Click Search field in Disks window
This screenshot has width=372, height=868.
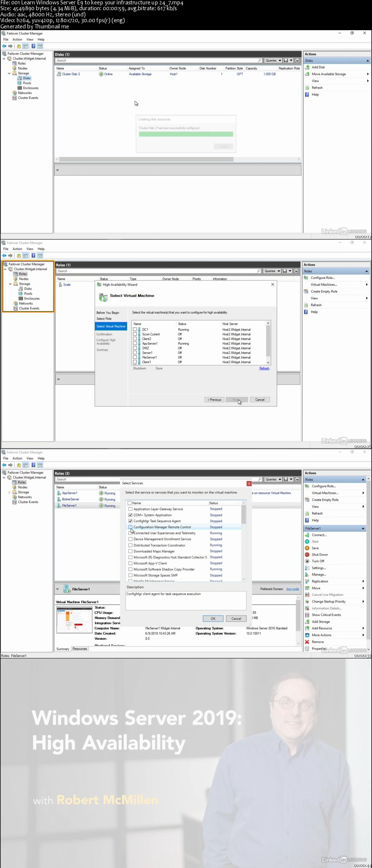coord(158,61)
